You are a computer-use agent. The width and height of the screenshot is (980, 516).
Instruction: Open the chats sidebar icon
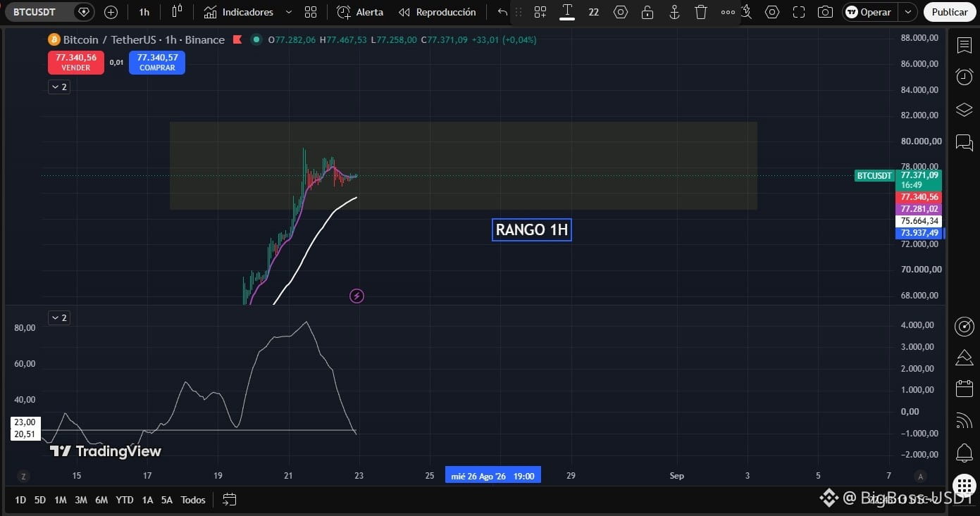(964, 143)
